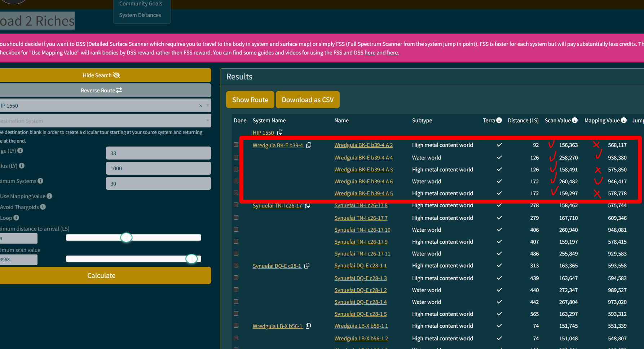The image size is (644, 349).
Task: Click mapping value 989,527 cell
Action: (617, 290)
